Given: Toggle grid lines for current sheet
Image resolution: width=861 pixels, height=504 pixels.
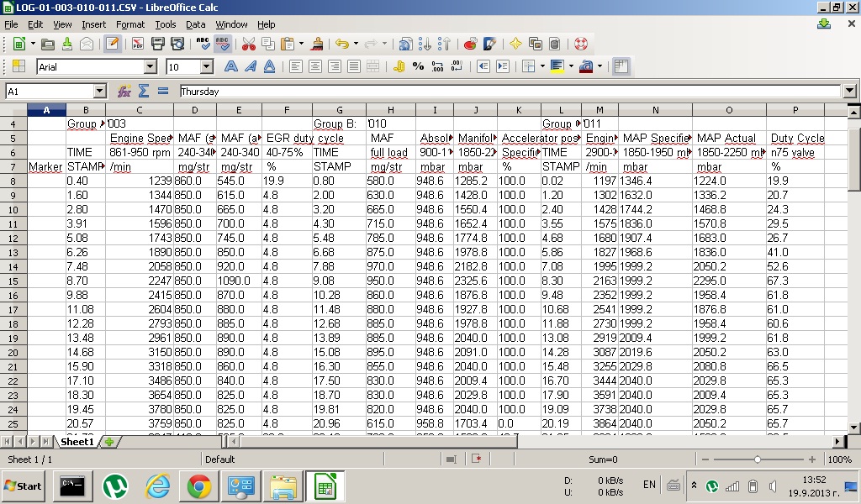Looking at the screenshot, I should 621,66.
